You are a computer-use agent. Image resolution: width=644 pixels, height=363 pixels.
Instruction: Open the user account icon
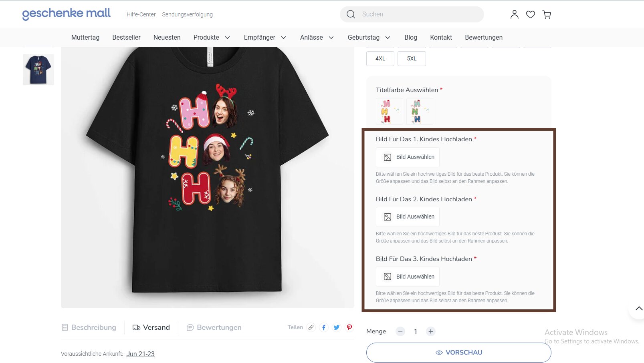click(x=514, y=14)
